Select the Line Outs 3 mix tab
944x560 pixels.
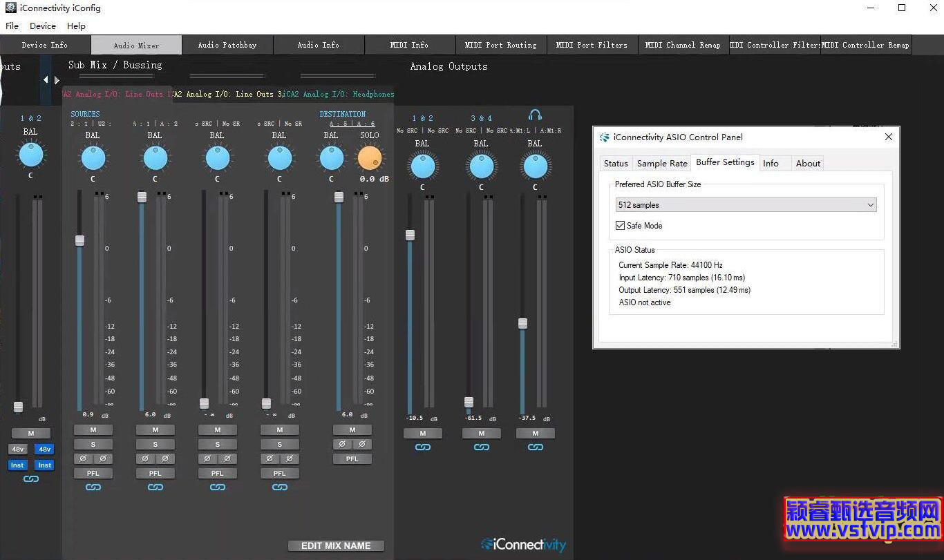(x=228, y=94)
